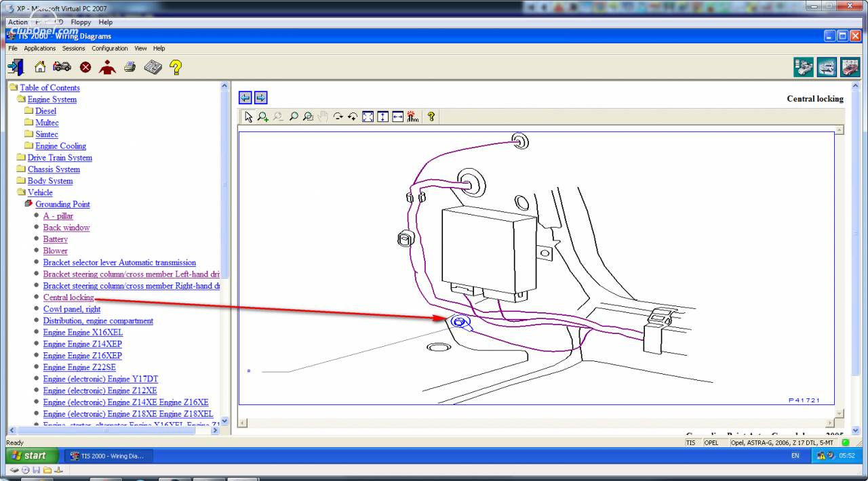The width and height of the screenshot is (868, 481).
Task: Open Bracket selector lever Automatic transmission link
Action: pyautogui.click(x=119, y=262)
